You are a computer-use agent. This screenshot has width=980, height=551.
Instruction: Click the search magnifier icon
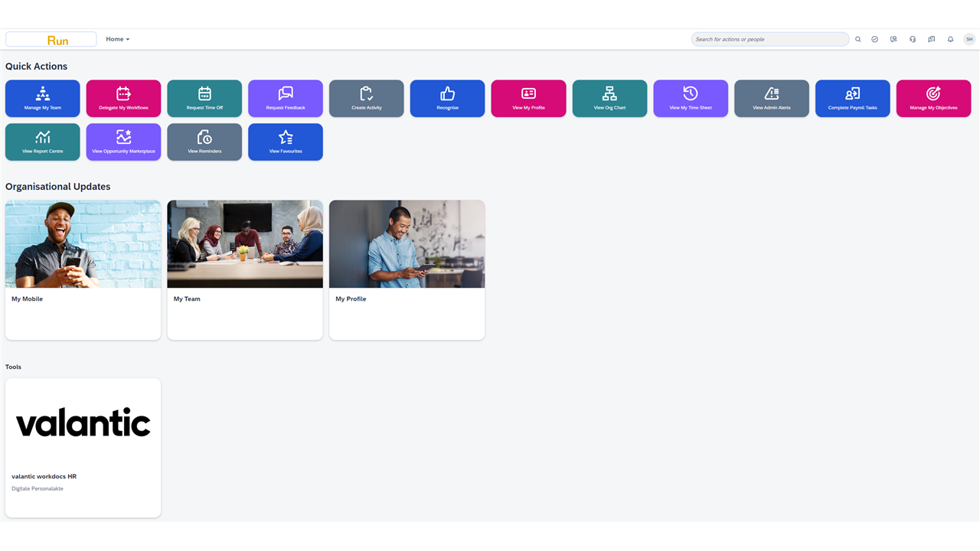(x=857, y=39)
